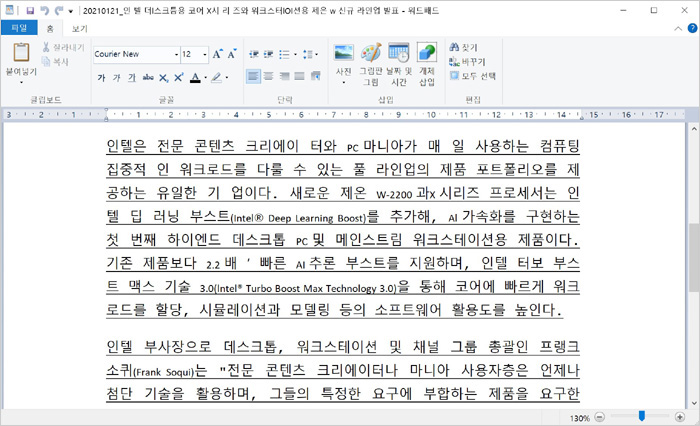Click the 130% zoom level text
Viewport: 700px width, 426px height.
pyautogui.click(x=579, y=418)
